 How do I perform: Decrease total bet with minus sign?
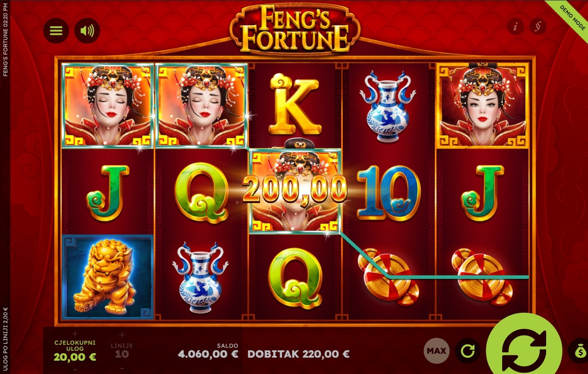pyautogui.click(x=75, y=369)
